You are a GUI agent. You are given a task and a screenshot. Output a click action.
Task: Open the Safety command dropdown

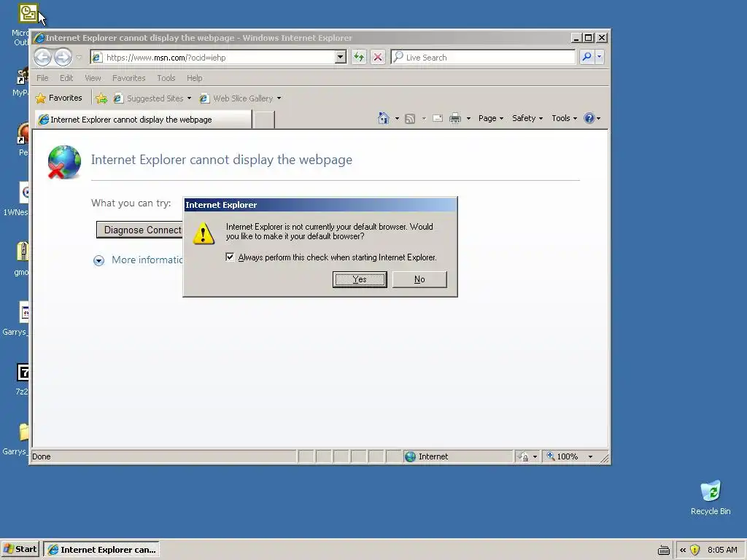(527, 118)
